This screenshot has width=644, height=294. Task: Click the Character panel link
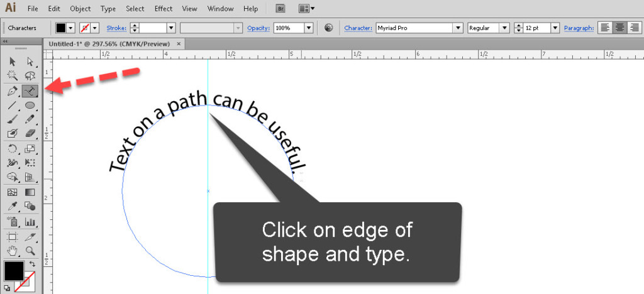point(358,28)
